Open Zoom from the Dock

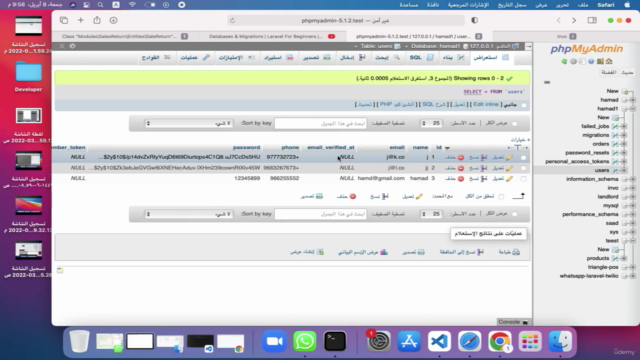pyautogui.click(x=274, y=341)
